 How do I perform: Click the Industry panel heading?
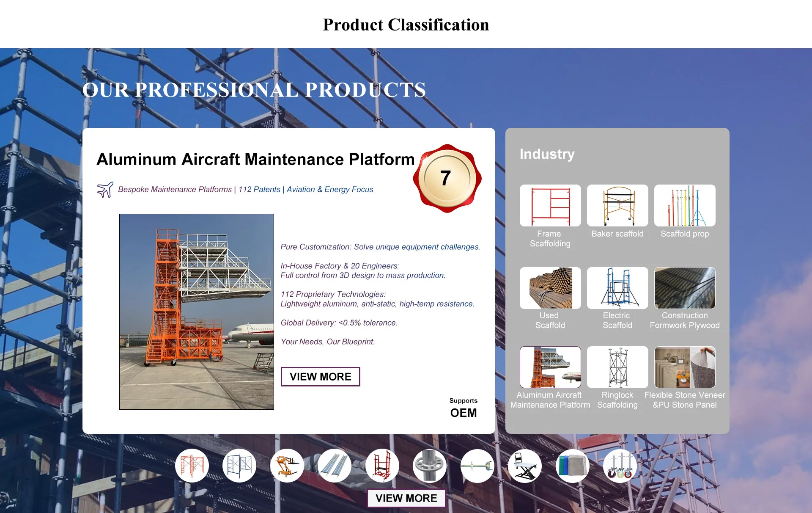pos(547,154)
